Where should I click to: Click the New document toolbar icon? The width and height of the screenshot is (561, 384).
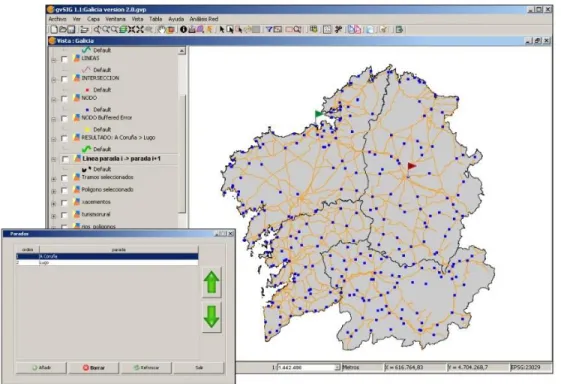click(x=54, y=29)
